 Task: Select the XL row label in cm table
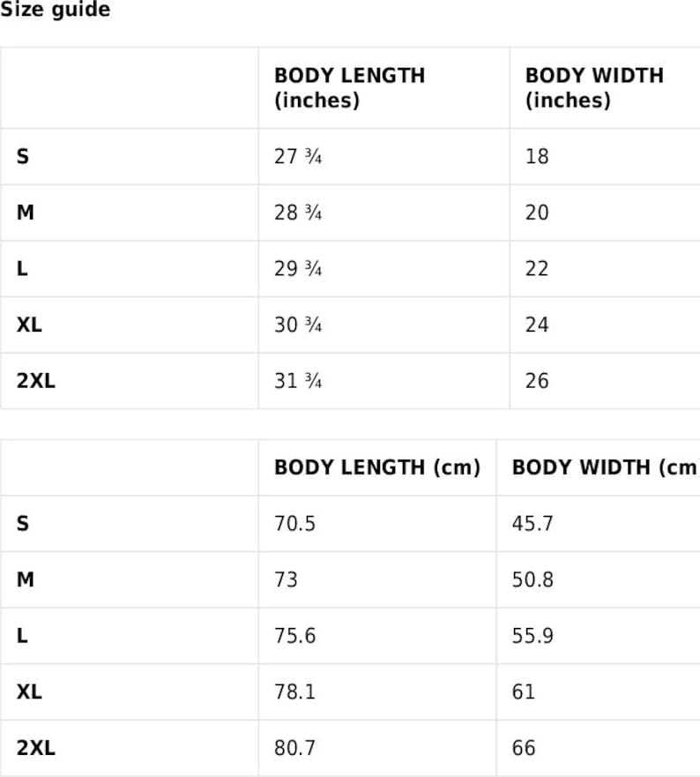coord(29,691)
